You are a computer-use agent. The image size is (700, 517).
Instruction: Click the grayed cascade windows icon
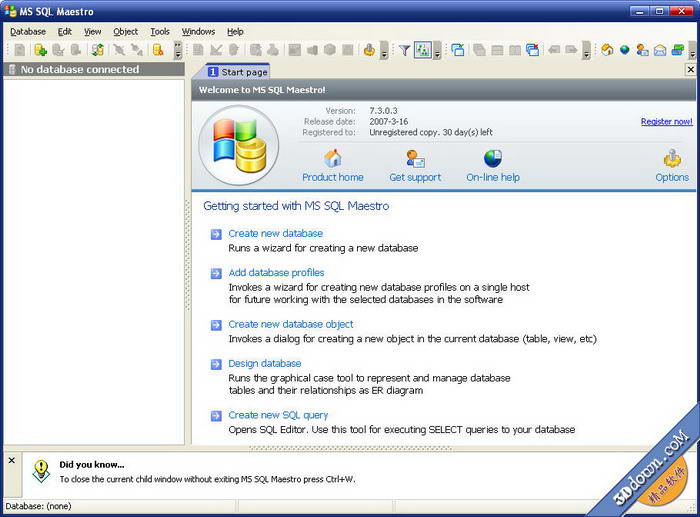coord(479,50)
